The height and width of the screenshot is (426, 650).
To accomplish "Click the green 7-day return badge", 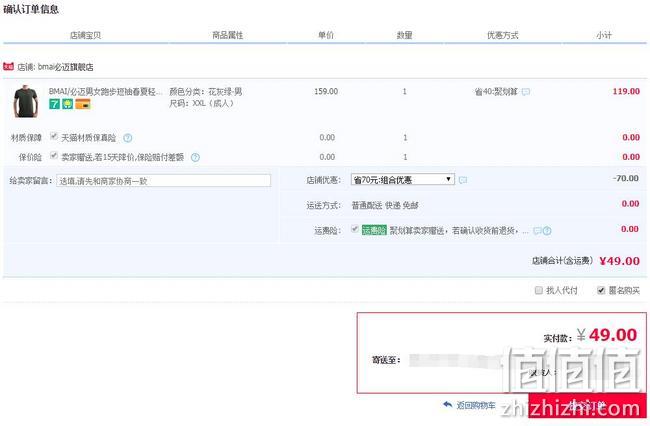I will point(54,104).
